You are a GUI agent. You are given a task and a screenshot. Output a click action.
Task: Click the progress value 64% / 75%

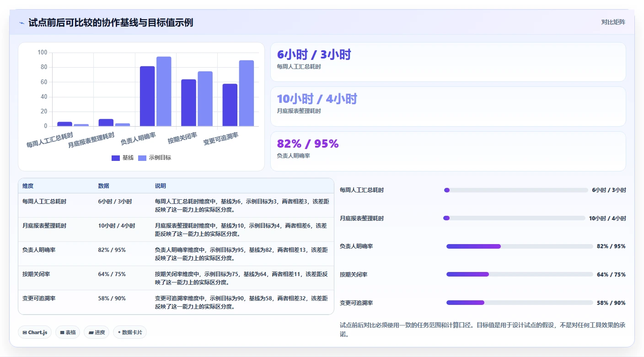pyautogui.click(x=611, y=275)
